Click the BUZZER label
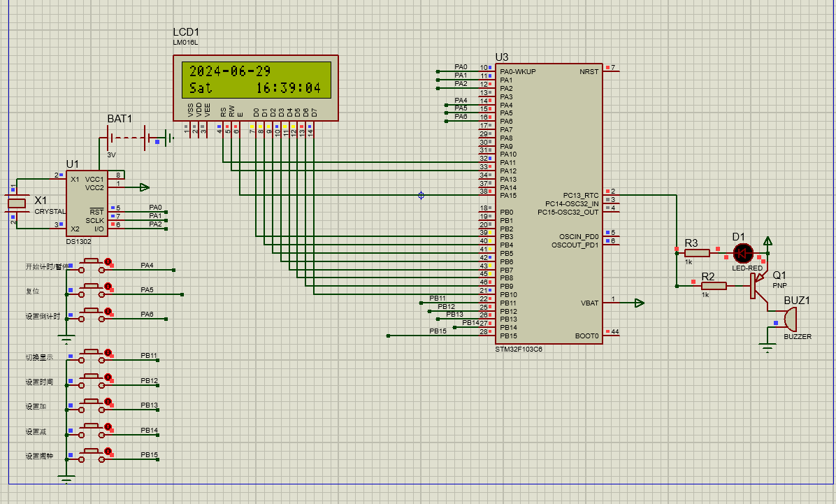Image resolution: width=836 pixels, height=504 pixels. pyautogui.click(x=798, y=336)
